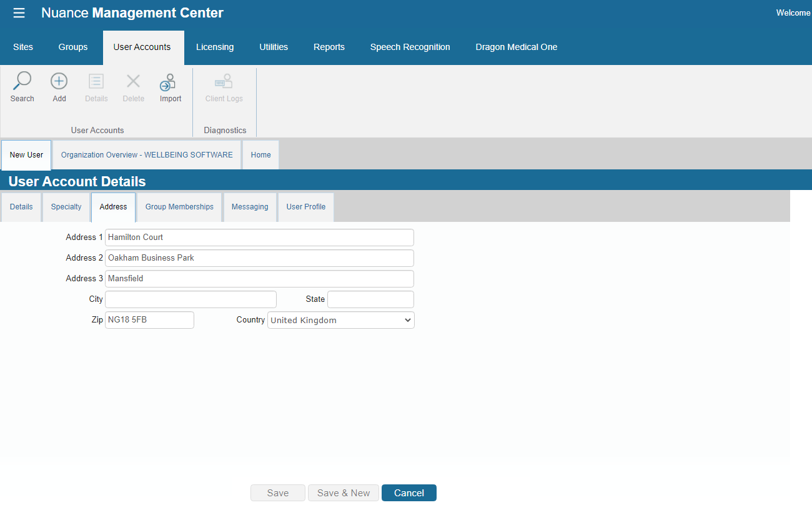
Task: Open the Reports menu
Action: 329,47
